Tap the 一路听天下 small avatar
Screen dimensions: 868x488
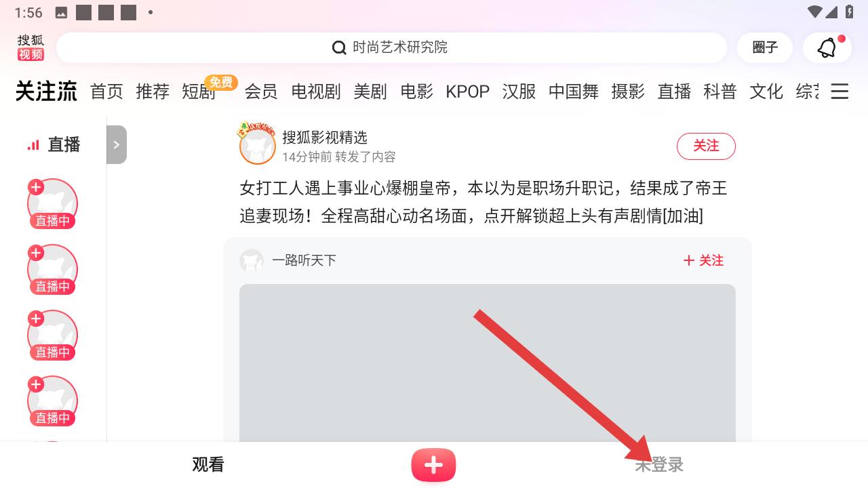coord(252,260)
